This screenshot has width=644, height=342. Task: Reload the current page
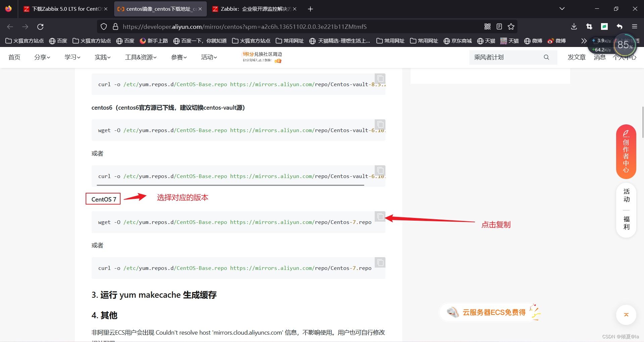40,26
